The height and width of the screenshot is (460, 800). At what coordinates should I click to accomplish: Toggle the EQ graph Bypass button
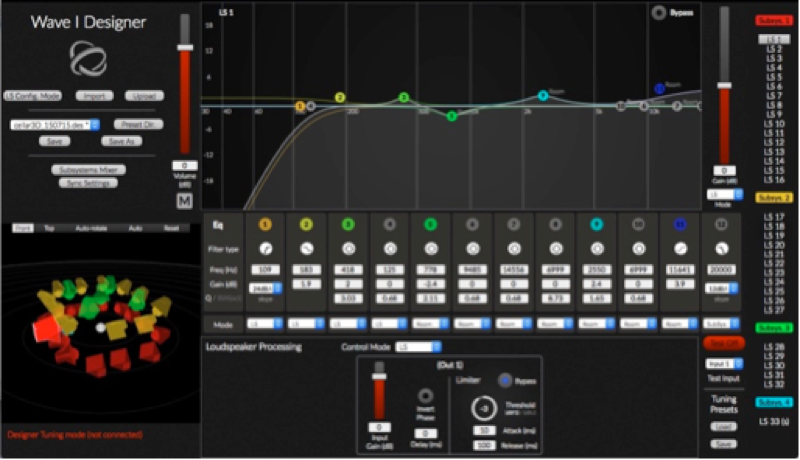click(x=659, y=13)
